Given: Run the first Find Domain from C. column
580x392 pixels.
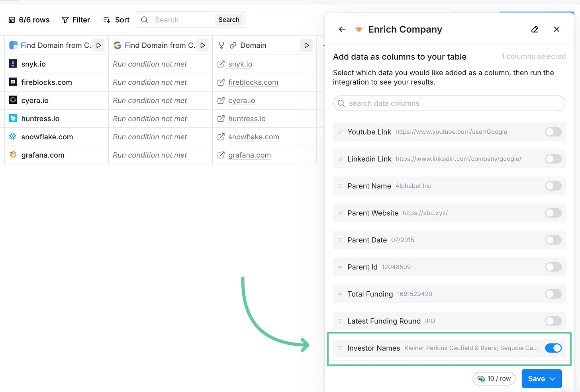Looking at the screenshot, I should (x=98, y=45).
